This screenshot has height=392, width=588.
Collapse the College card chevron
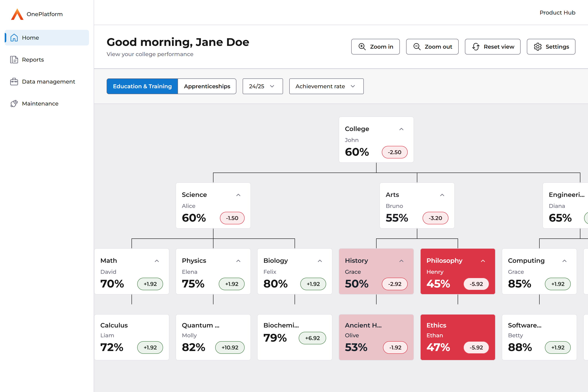tap(401, 129)
